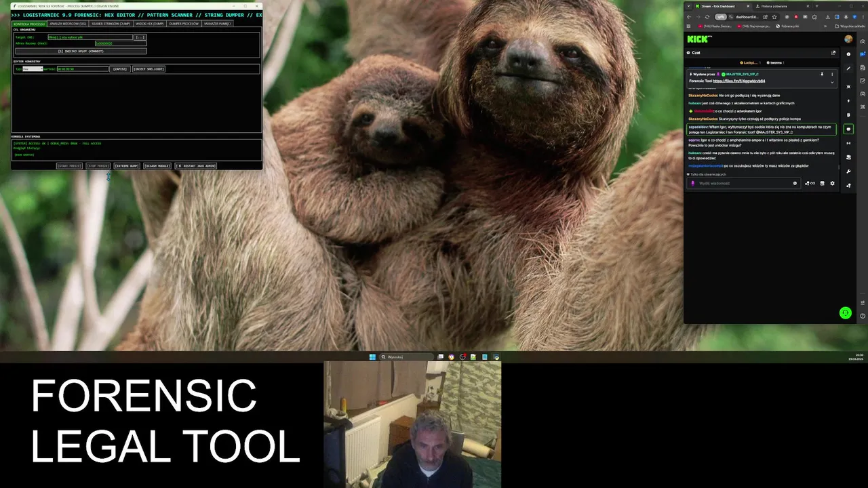Click the MAJSTER_SYS_VIP_C username in pinned message

point(742,74)
